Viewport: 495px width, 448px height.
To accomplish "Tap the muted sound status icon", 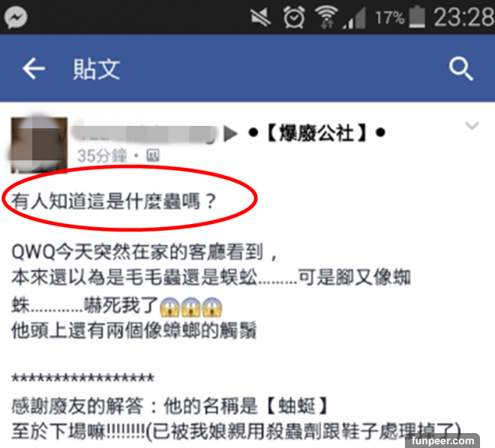I will click(x=260, y=17).
